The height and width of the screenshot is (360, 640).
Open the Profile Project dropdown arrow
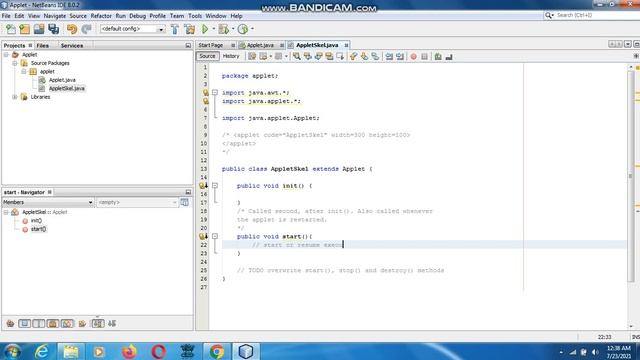pos(252,29)
